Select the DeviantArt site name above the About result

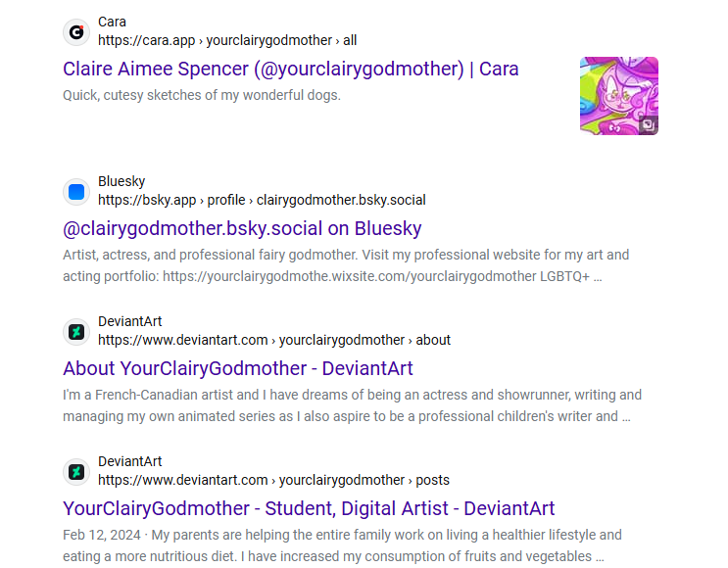click(x=129, y=321)
